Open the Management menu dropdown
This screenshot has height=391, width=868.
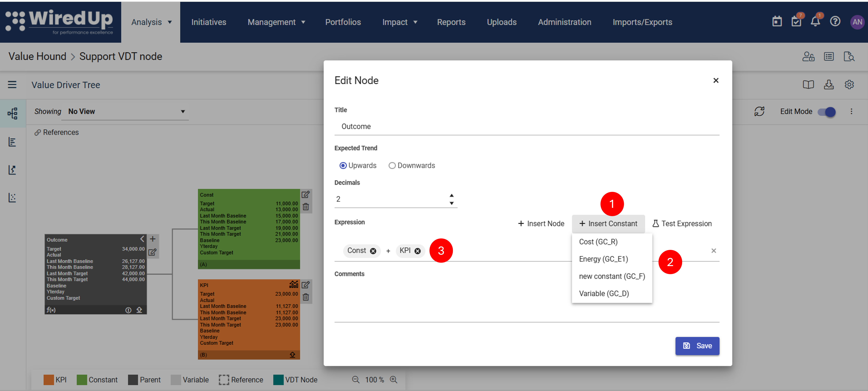coord(276,22)
